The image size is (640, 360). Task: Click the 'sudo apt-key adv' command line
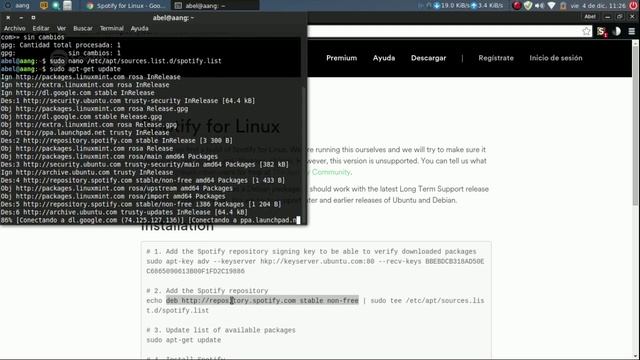pyautogui.click(x=315, y=262)
